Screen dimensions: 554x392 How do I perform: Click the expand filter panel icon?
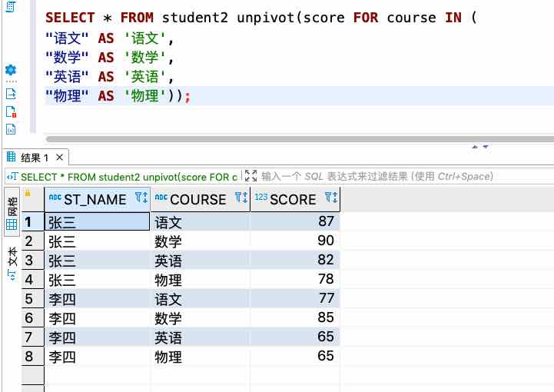[250, 176]
